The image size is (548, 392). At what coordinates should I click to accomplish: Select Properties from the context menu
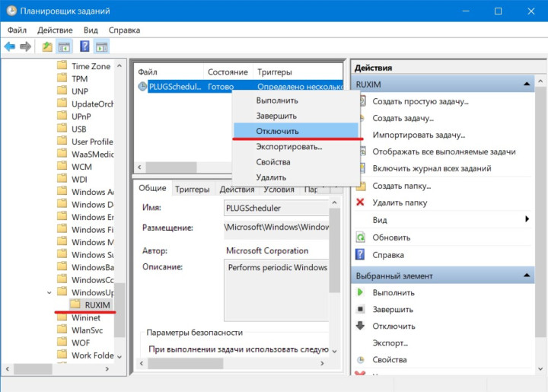tap(273, 162)
